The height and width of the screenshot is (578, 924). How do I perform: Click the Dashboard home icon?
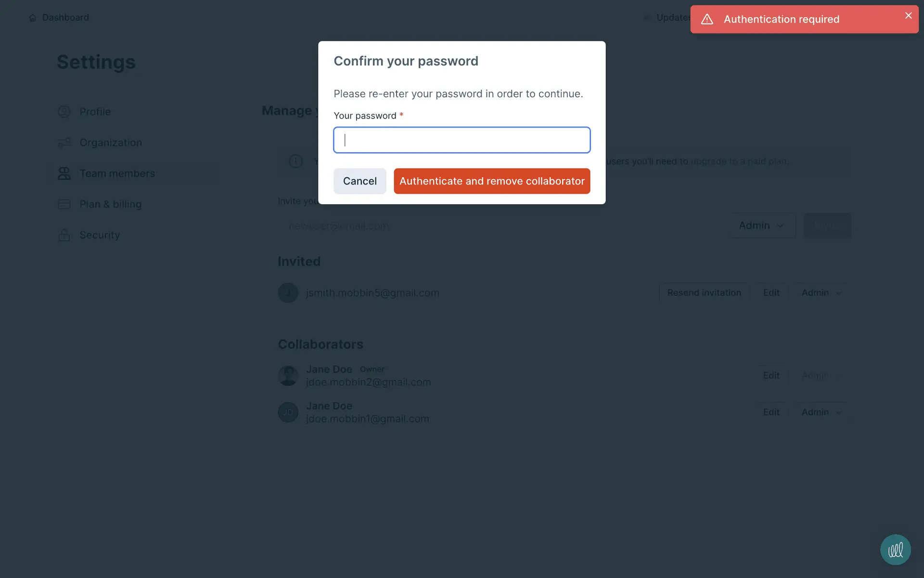(x=33, y=18)
